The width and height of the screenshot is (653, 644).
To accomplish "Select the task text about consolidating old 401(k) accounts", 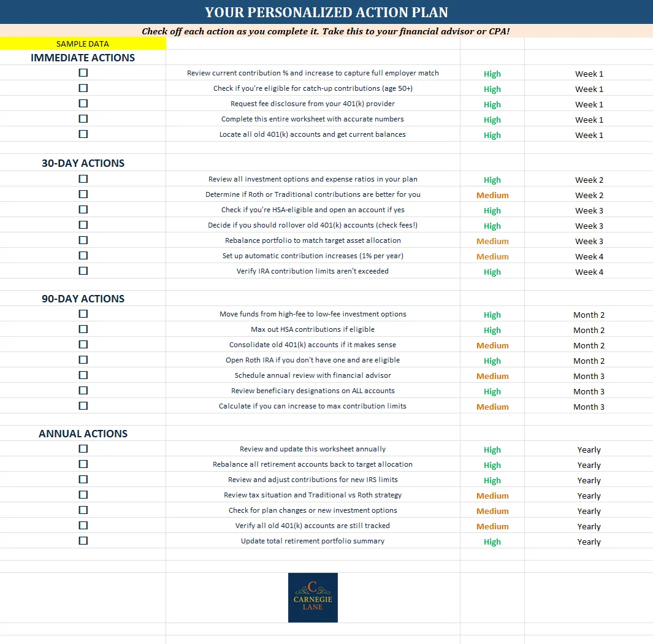I will coord(313,345).
